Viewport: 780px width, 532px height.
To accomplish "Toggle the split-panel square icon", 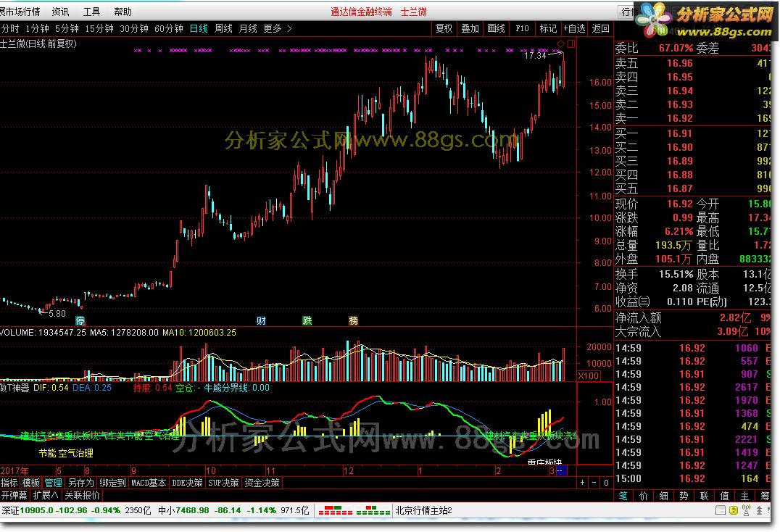I will point(571,43).
